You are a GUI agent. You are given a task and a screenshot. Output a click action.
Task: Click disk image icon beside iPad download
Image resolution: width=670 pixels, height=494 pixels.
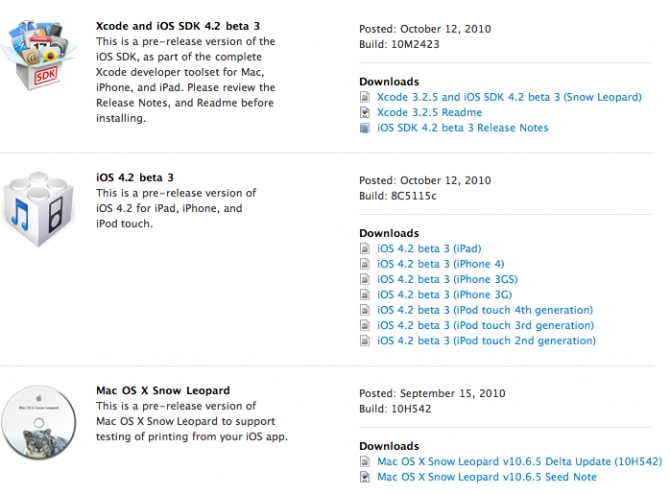click(365, 248)
